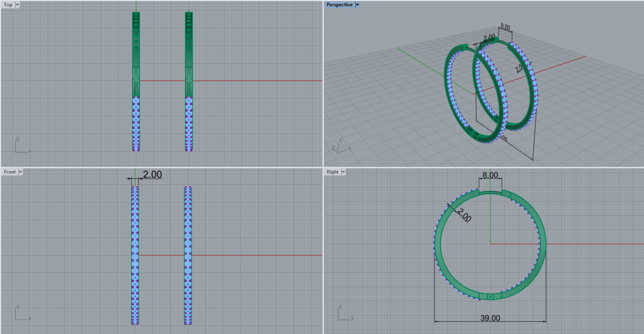Expand the Perspective viewport menu arrow
Viewport: 644px width, 334px height.
point(357,5)
